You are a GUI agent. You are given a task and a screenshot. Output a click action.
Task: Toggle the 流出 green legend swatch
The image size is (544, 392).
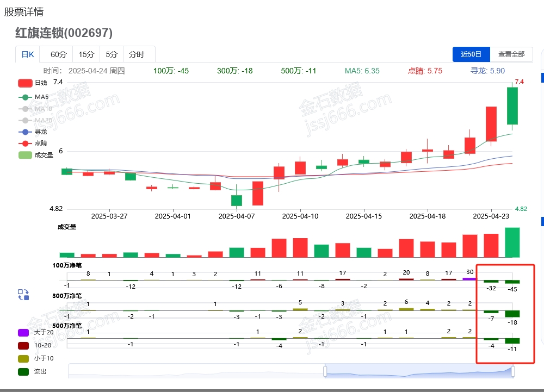pos(23,372)
